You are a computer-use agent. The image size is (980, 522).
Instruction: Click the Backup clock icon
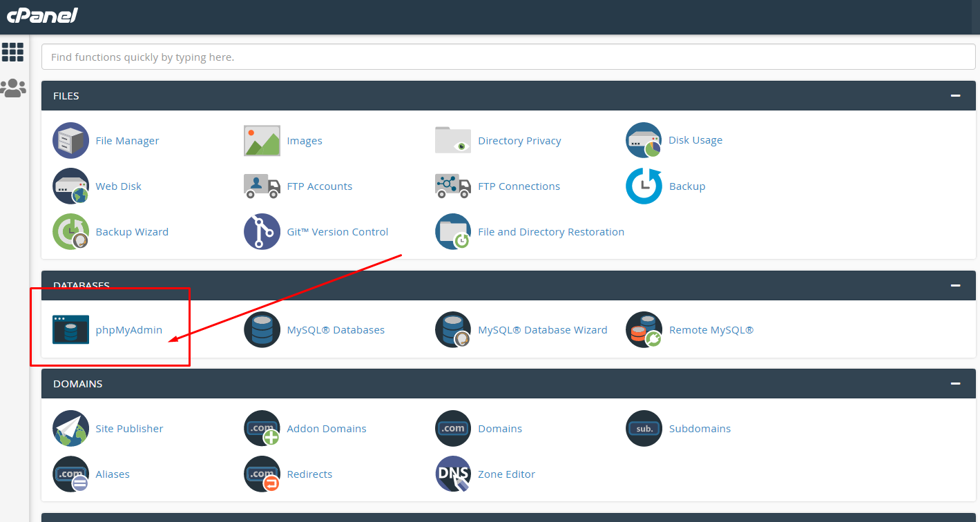click(x=644, y=186)
